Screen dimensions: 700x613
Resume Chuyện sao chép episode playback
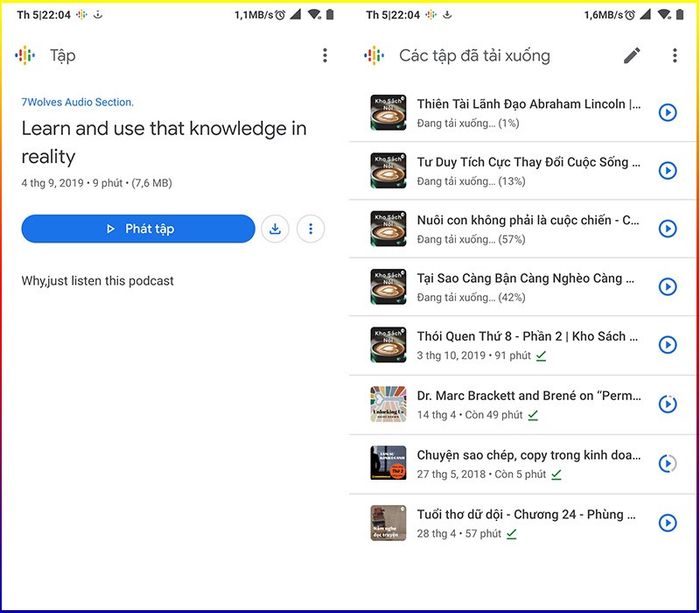click(x=668, y=463)
